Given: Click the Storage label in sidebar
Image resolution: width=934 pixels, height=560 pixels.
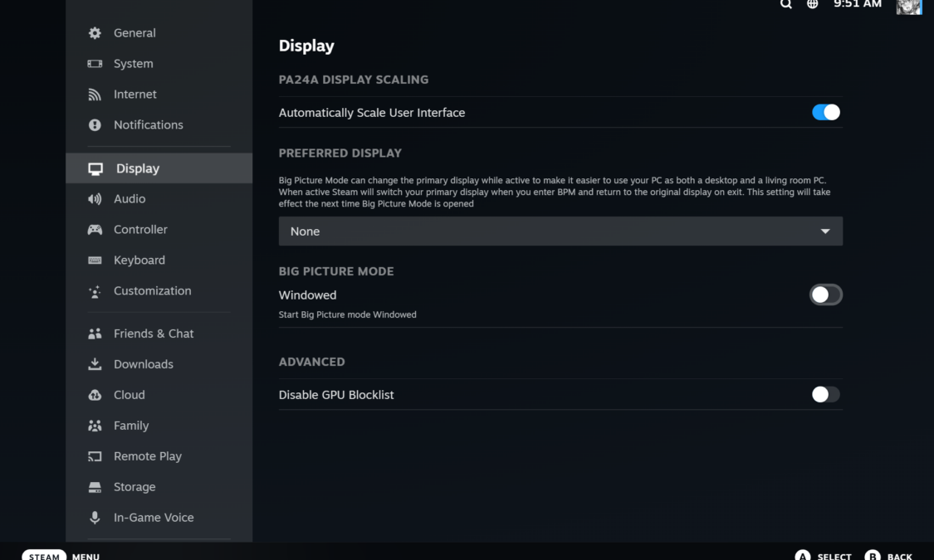Looking at the screenshot, I should click(134, 487).
